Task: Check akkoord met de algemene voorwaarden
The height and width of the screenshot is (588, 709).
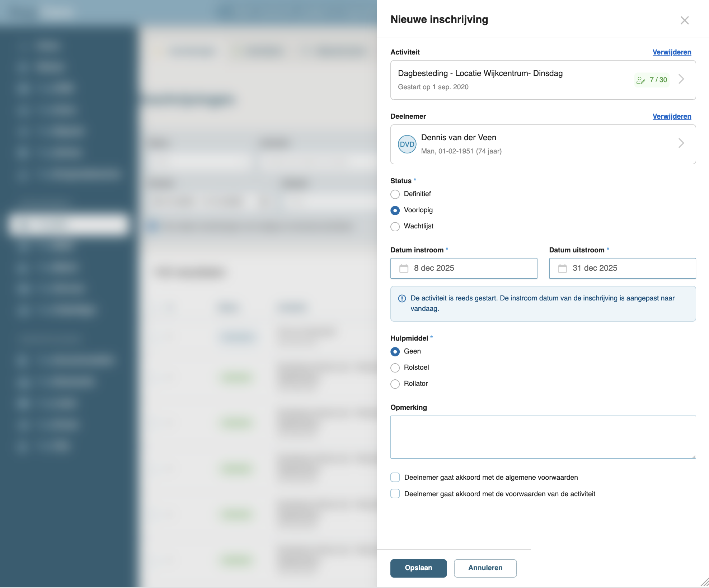Action: click(395, 477)
